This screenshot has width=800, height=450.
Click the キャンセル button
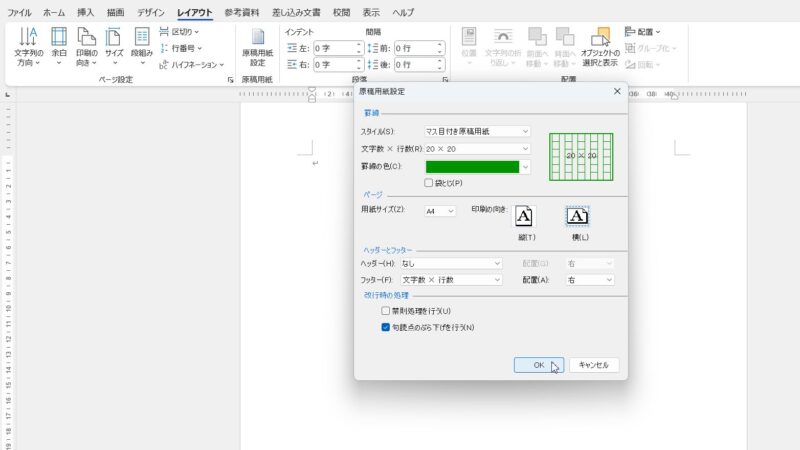593,365
